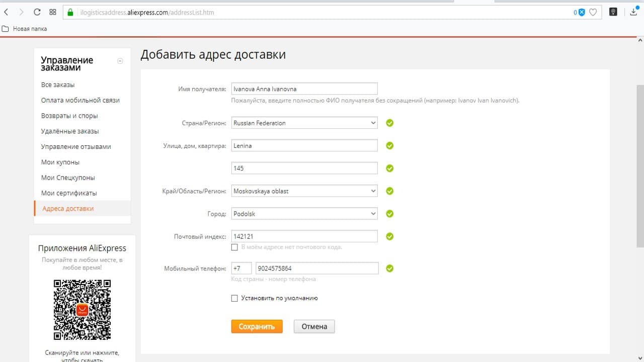This screenshot has height=362, width=644.
Task: Click the green padlock security icon
Action: 70,12
